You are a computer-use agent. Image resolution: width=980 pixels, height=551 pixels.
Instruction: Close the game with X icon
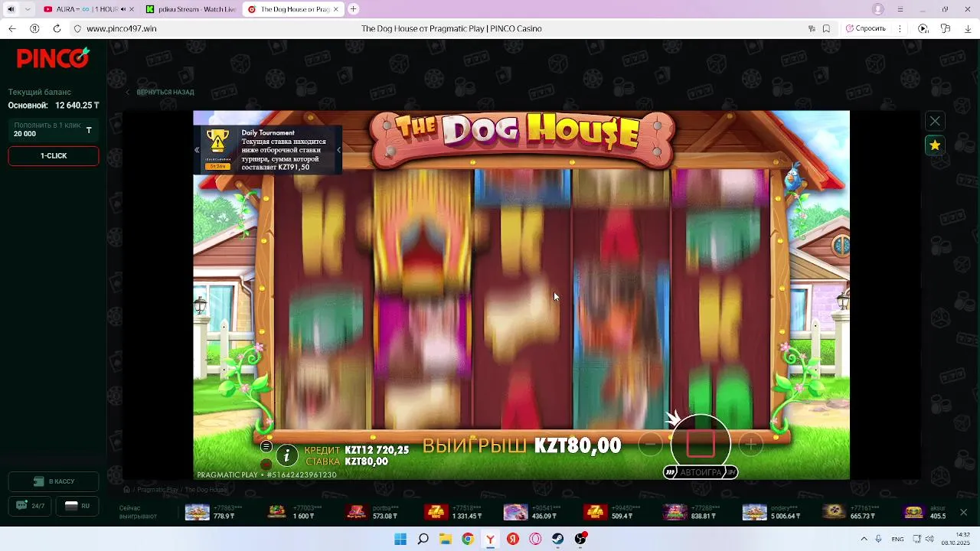pos(935,121)
